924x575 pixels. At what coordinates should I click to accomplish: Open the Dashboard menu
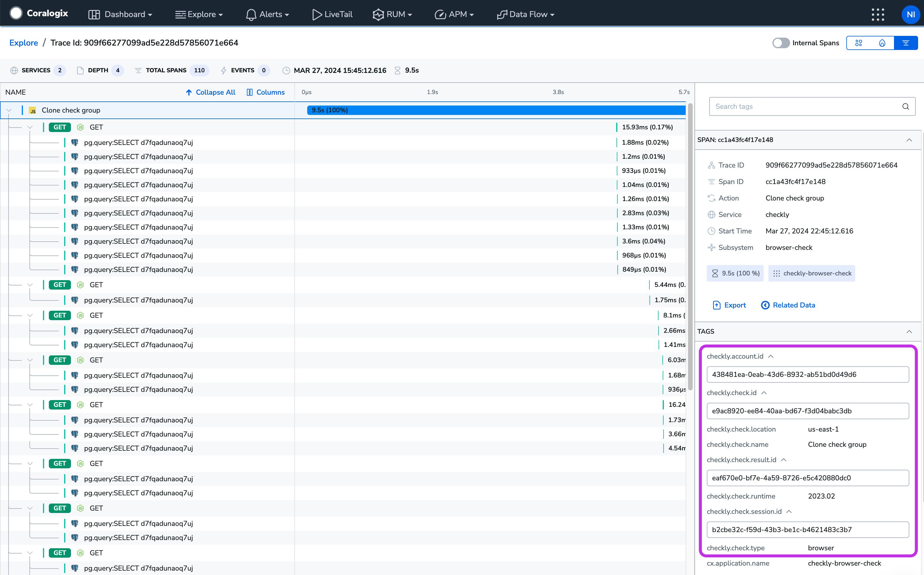tap(120, 14)
